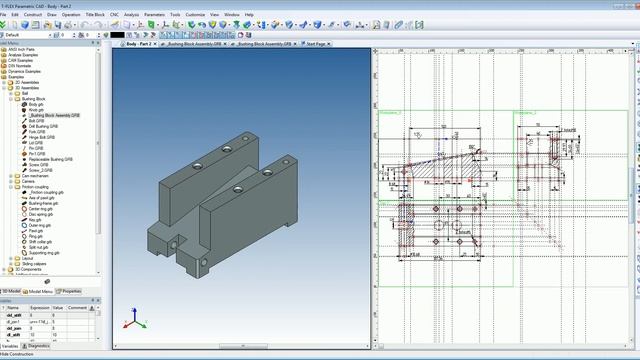Expand the Camera folder
This screenshot has width=640, height=360.
pos(11,181)
